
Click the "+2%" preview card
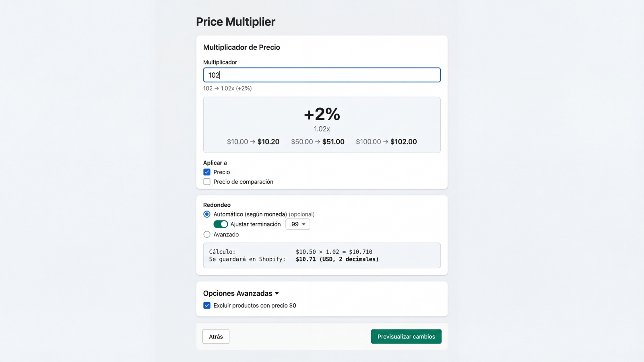coord(322,115)
